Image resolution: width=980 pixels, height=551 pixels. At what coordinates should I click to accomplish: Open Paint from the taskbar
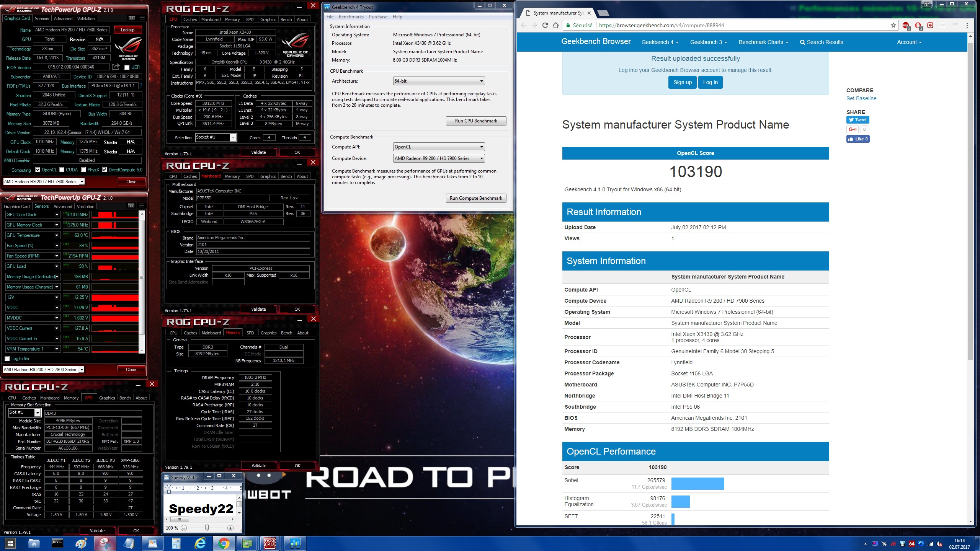pos(81,543)
